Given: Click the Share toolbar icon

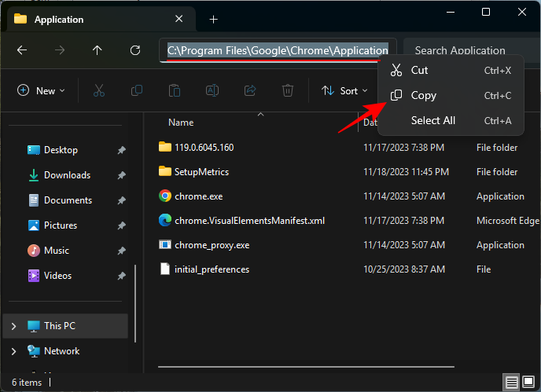Looking at the screenshot, I should click(x=250, y=90).
